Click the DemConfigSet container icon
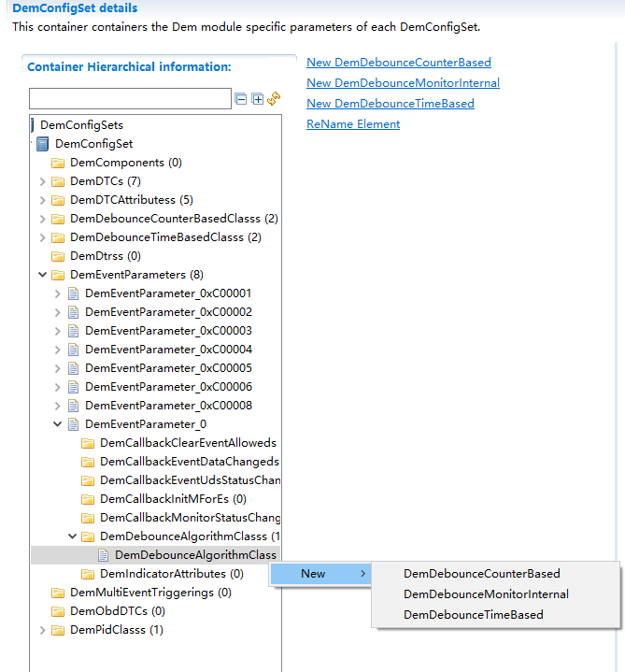625x672 pixels. point(43,144)
